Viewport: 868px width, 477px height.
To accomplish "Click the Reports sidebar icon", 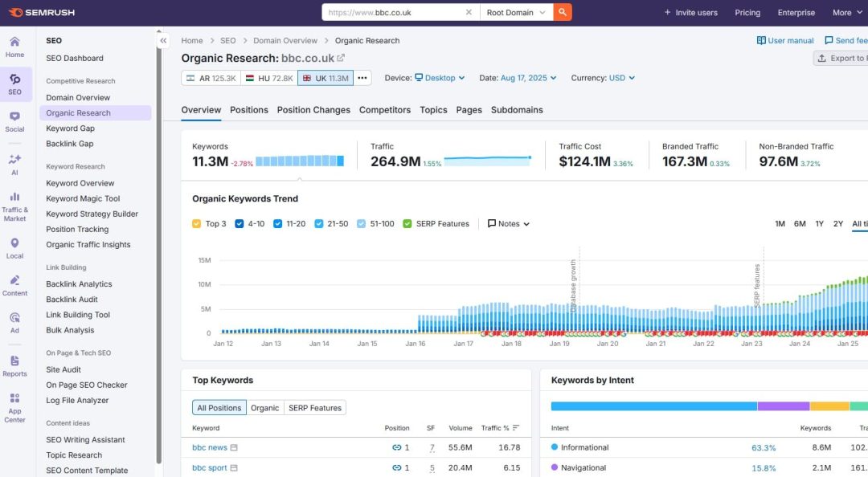I will pos(14,366).
